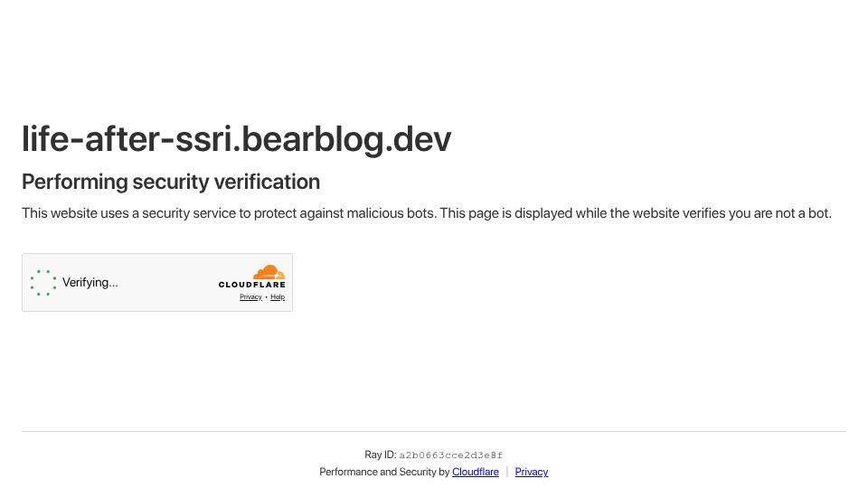Screen dimensions: 868x488
Task: Click the Performing security verification heading
Action: 171,182
